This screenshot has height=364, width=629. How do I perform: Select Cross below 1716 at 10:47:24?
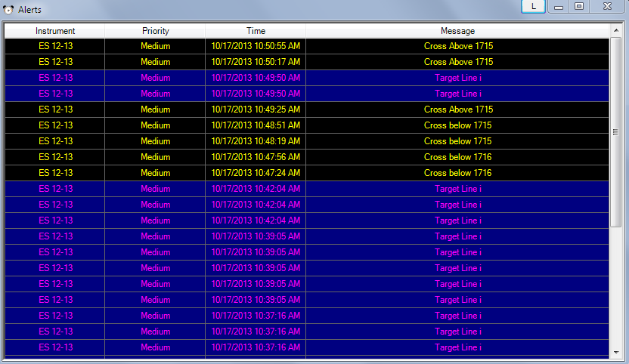click(306, 173)
